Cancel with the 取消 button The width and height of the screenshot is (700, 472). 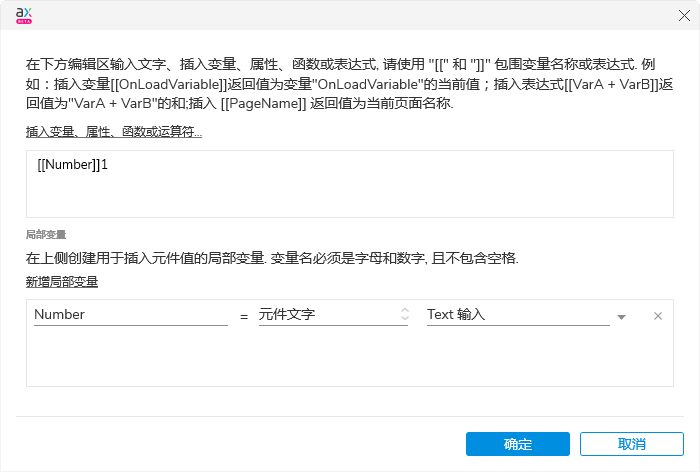[x=632, y=444]
